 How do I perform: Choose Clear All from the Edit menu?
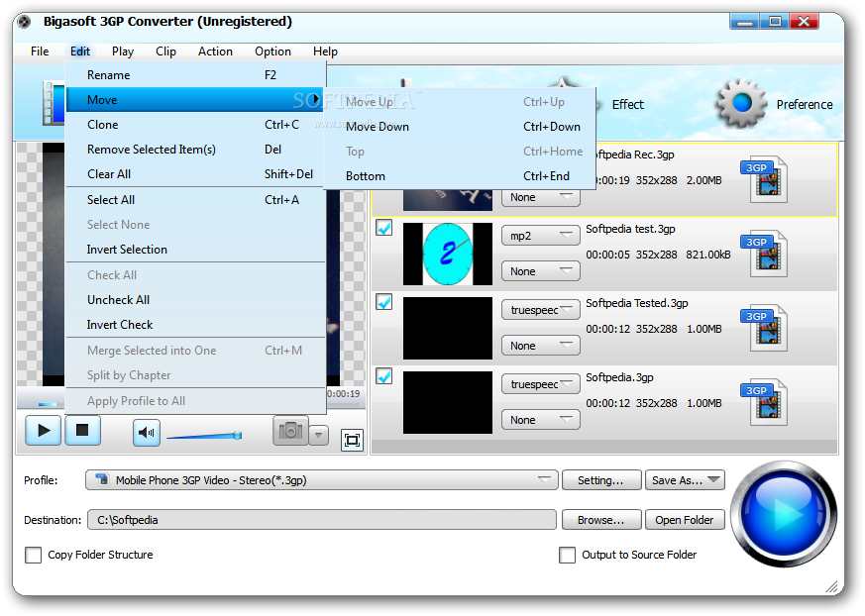click(195, 174)
